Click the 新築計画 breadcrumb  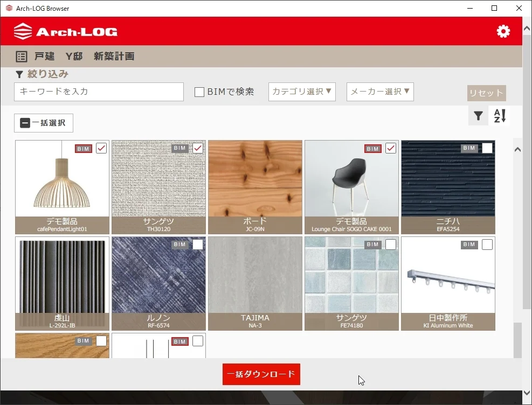click(x=114, y=56)
